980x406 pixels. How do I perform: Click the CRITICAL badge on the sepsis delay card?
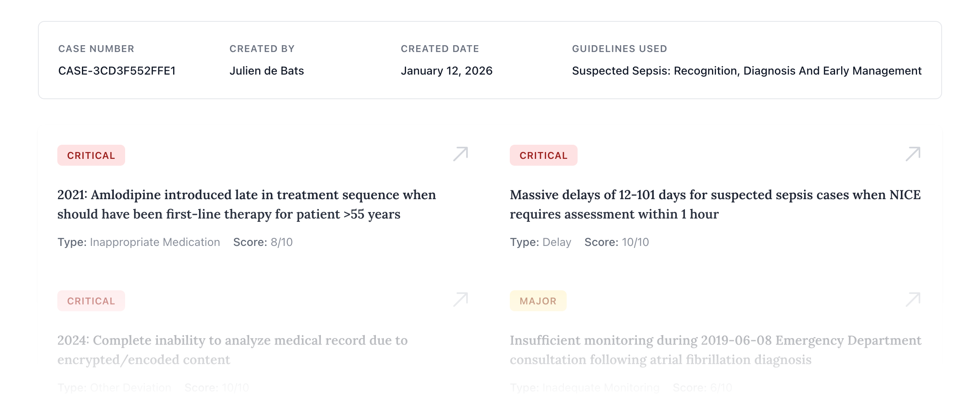[x=544, y=155]
